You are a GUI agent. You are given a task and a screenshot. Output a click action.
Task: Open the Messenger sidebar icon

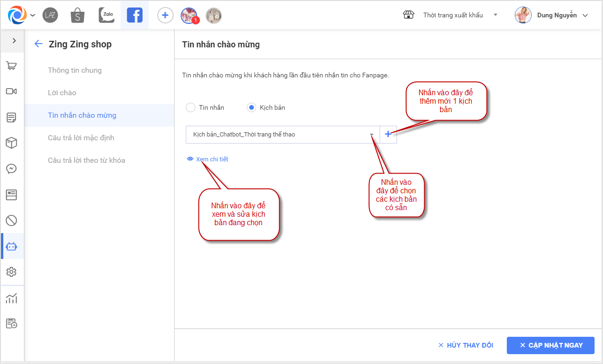(x=12, y=169)
